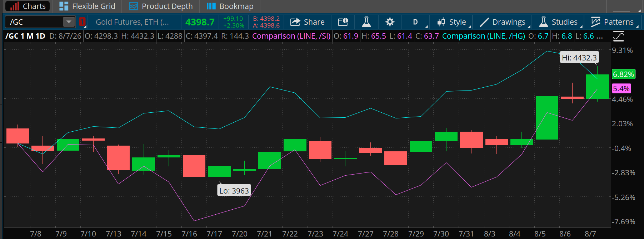The height and width of the screenshot is (239, 644).
Task: Click the -0.4% price axis level
Action: tap(621, 148)
